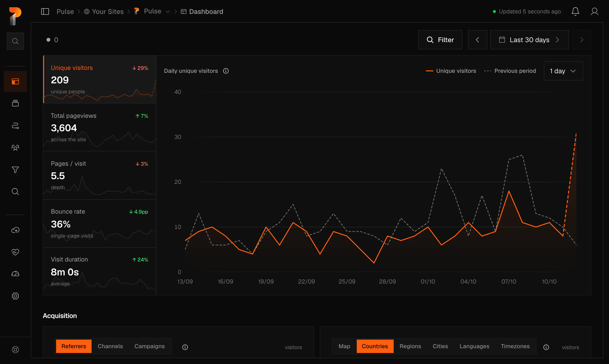Viewport: 609px width, 364px height.
Task: Open the user account icon
Action: pyautogui.click(x=594, y=11)
